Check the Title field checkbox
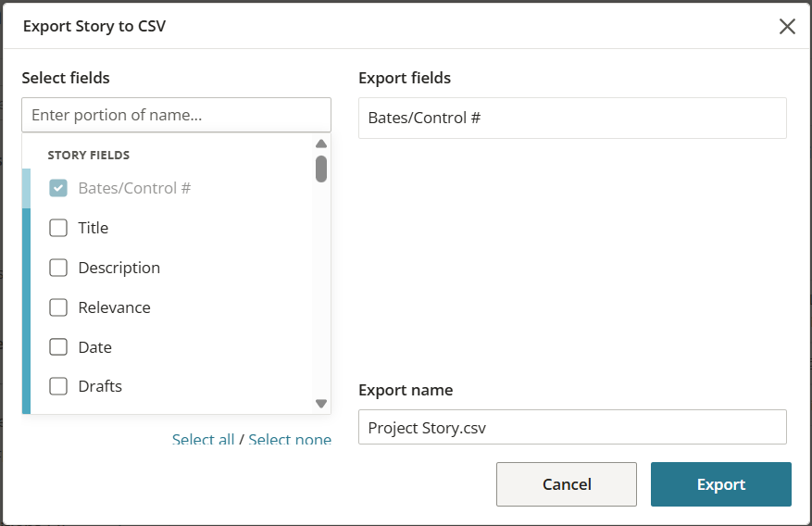Screen dimensions: 812x526 coord(58,228)
